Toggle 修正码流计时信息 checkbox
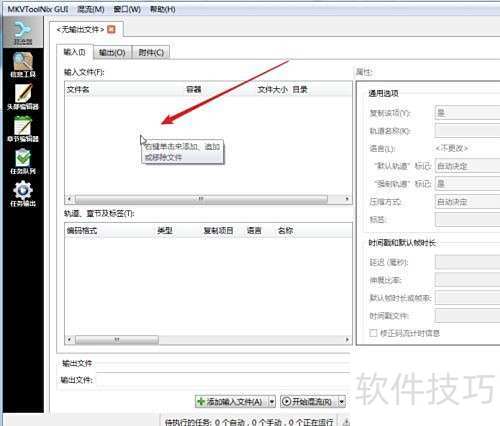Viewport: 500px width, 426px height. [373, 333]
